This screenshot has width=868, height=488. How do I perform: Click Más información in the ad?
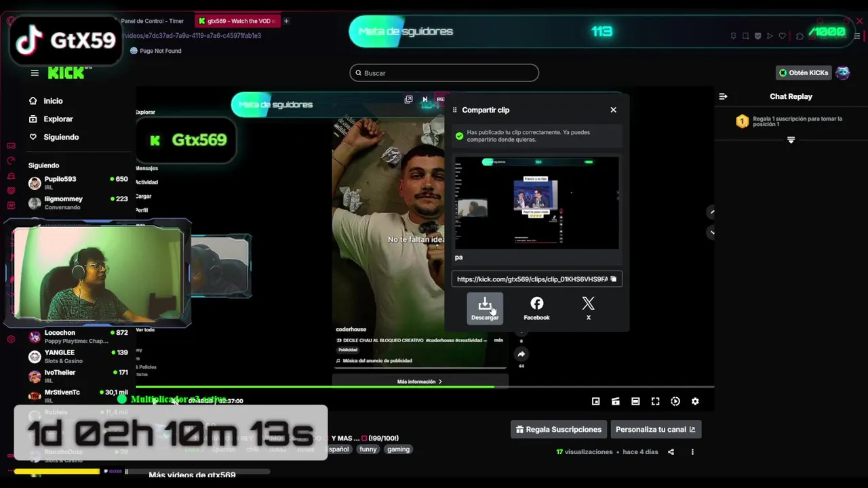point(420,382)
